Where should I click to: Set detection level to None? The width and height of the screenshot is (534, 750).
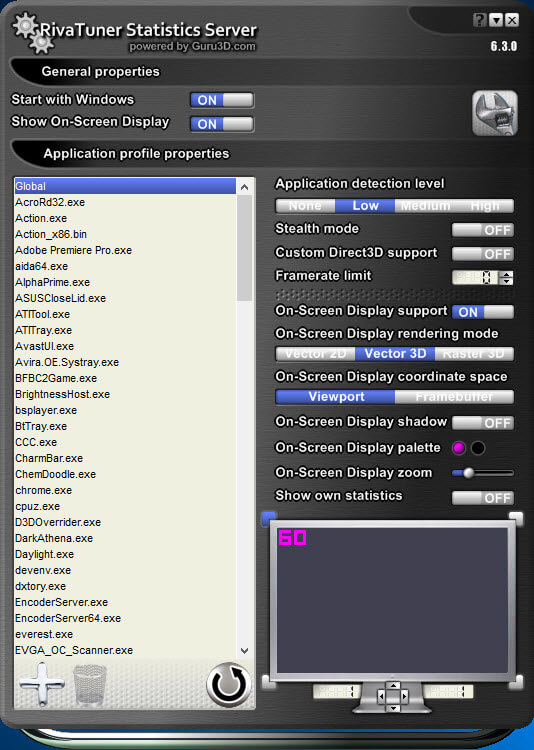305,206
